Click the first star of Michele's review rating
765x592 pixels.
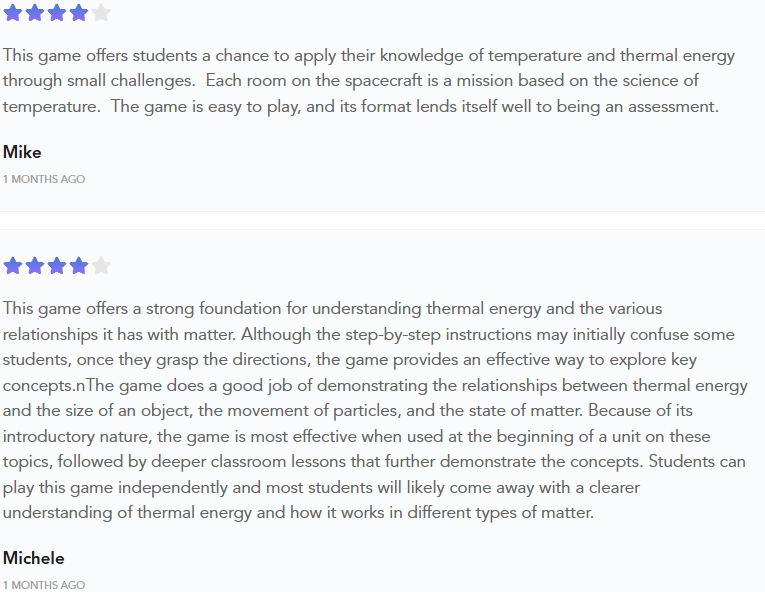[13, 266]
